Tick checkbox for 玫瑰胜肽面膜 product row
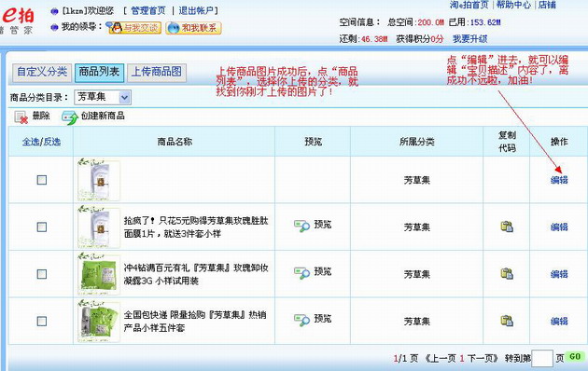The image size is (588, 371). click(42, 227)
